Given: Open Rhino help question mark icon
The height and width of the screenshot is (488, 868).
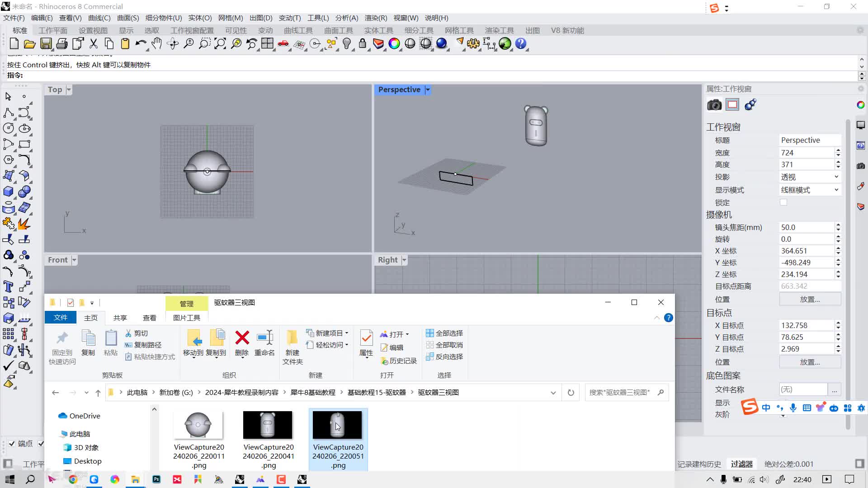Looking at the screenshot, I should point(521,43).
